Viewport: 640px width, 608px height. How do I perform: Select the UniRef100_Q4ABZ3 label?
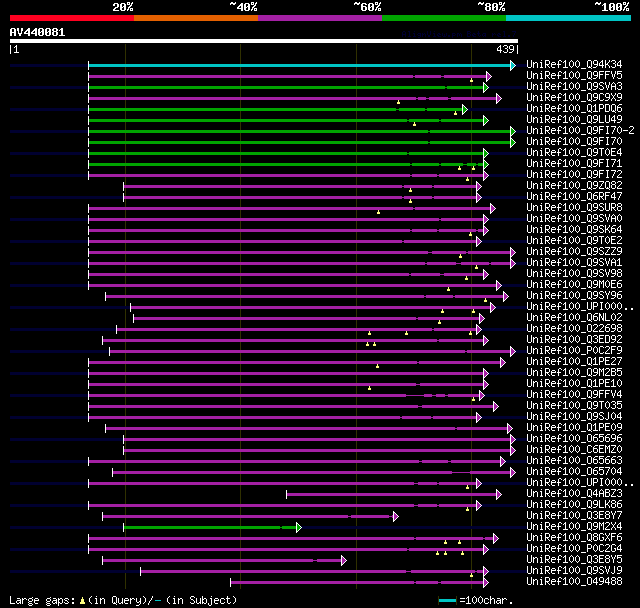click(574, 494)
